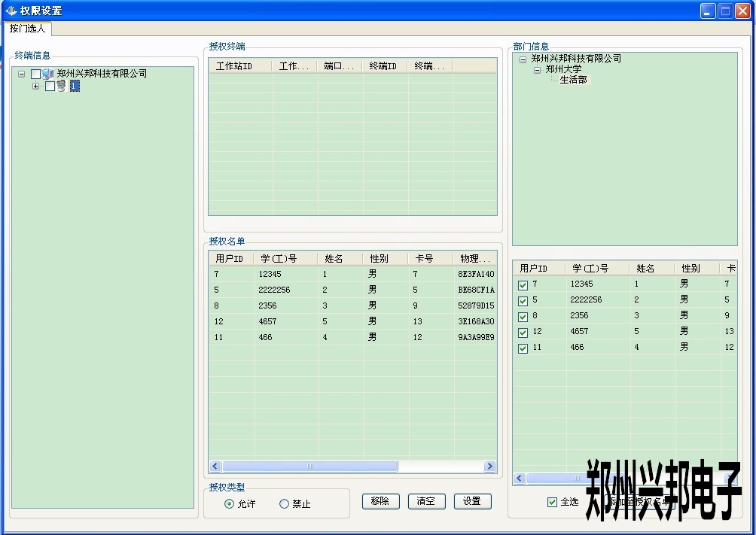The height and width of the screenshot is (535, 756).
Task: Click 姓名 header in department user list
Action: [x=652, y=269]
